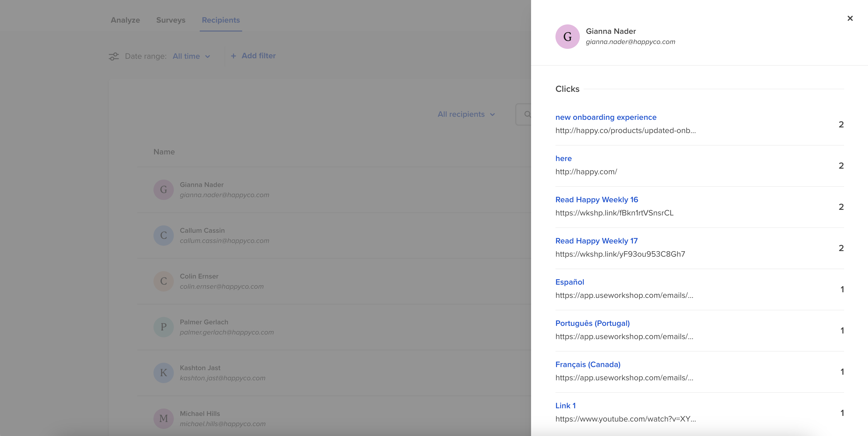
Task: Click the plus icon beside Add filter
Action: pyautogui.click(x=233, y=56)
